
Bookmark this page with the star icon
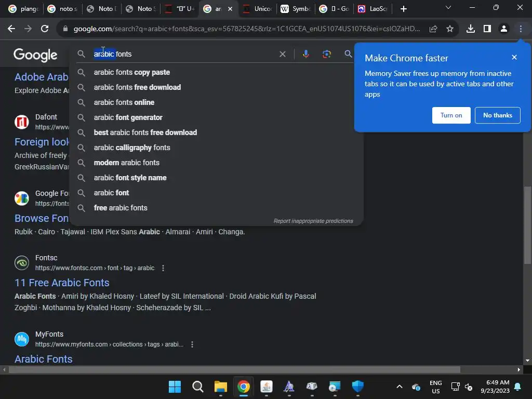pos(450,29)
